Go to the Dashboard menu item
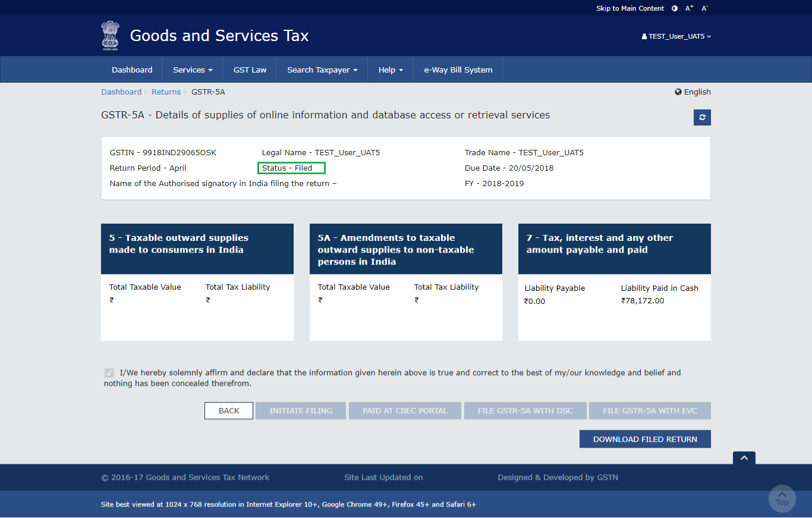The width and height of the screenshot is (812, 518). click(x=132, y=70)
